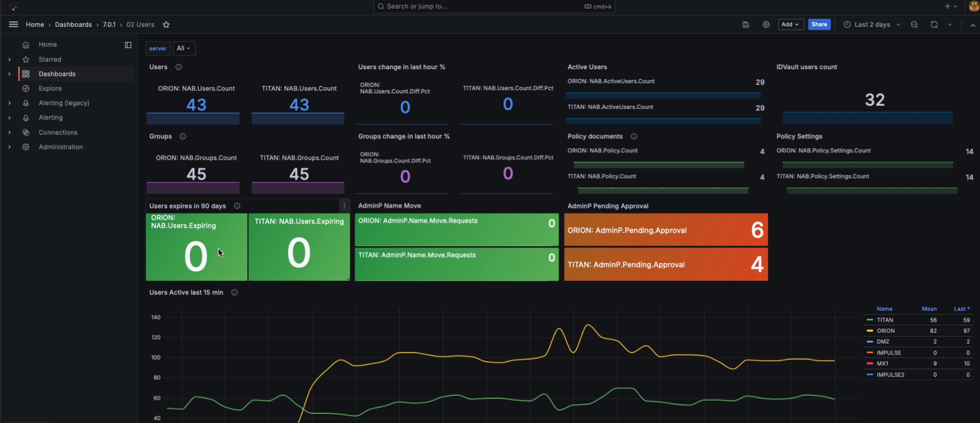The height and width of the screenshot is (423, 980).
Task: Open dashboard settings via the gear icon
Action: (x=766, y=24)
